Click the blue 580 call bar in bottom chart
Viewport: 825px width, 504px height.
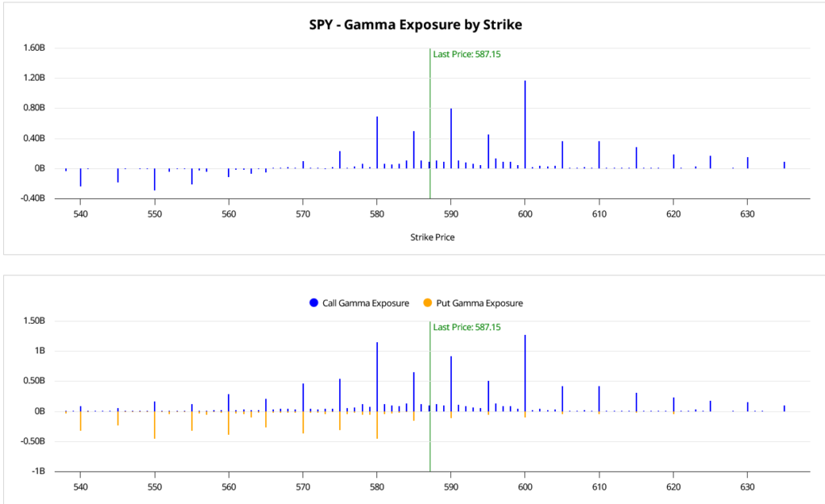[377, 377]
